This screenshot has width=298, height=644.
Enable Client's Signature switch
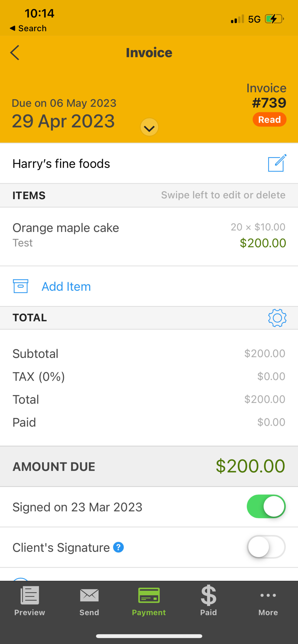pyautogui.click(x=266, y=547)
